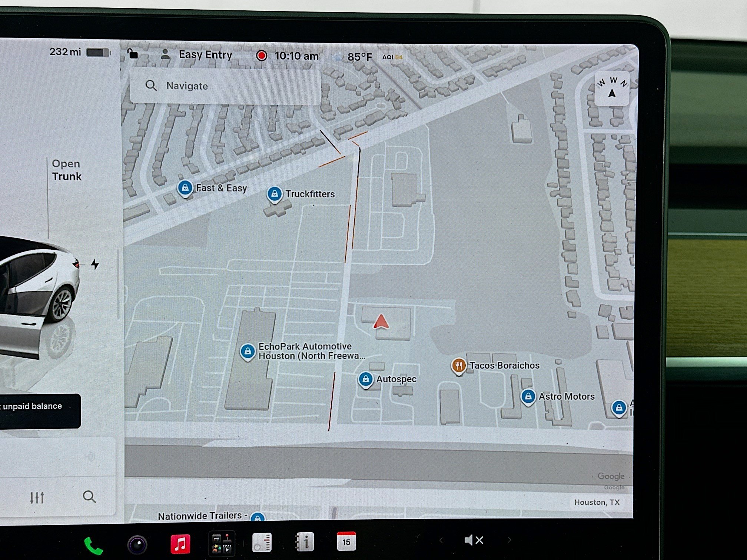Open the quick controls sliders icon
Screen dimensions: 747x560
coord(37,498)
